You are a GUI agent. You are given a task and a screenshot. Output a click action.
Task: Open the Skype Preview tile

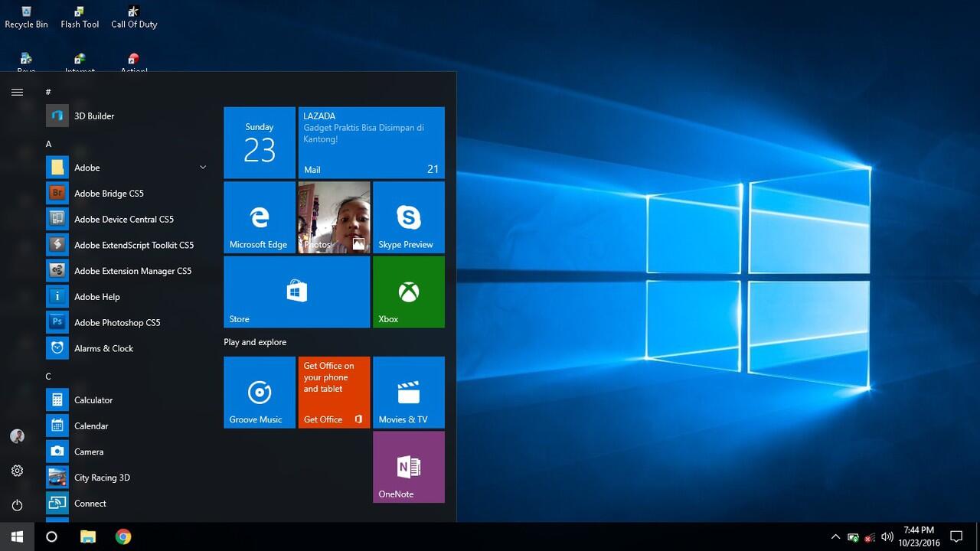tap(409, 217)
